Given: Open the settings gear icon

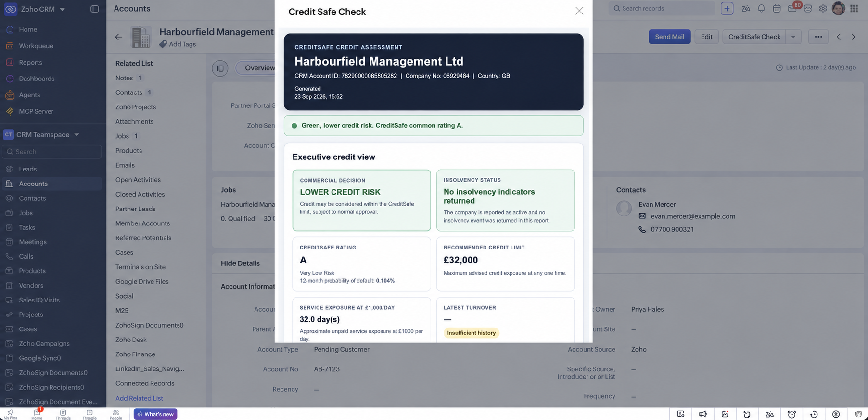Looking at the screenshot, I should [823, 8].
